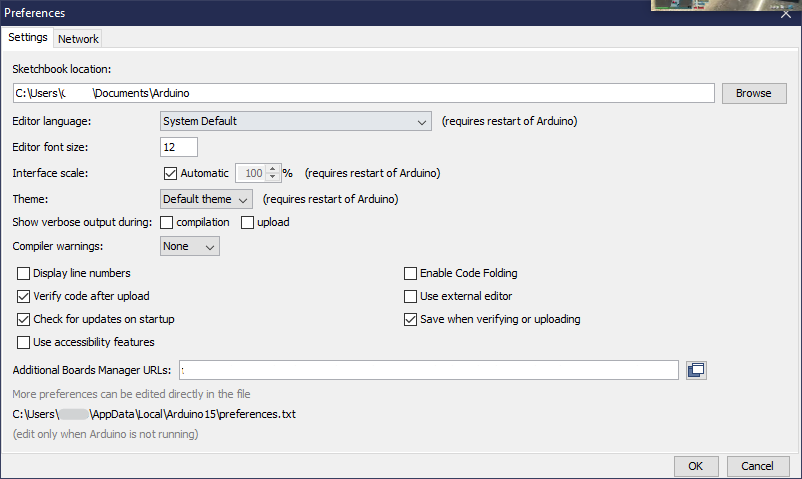Screen dimensions: 802x479
Task: Open the Additional Boards Manager URLs editor window icon
Action: [696, 370]
